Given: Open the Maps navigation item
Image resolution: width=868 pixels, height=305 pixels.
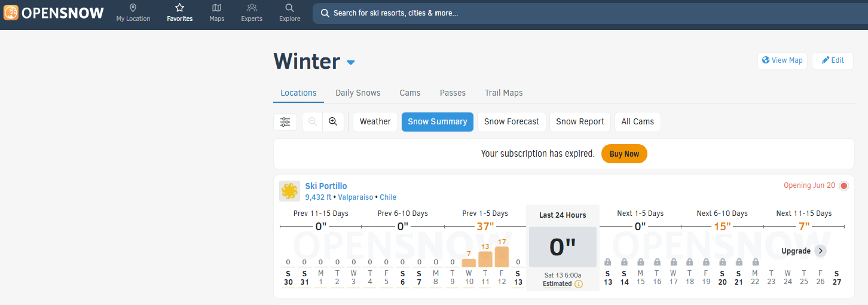Looking at the screenshot, I should (x=217, y=13).
